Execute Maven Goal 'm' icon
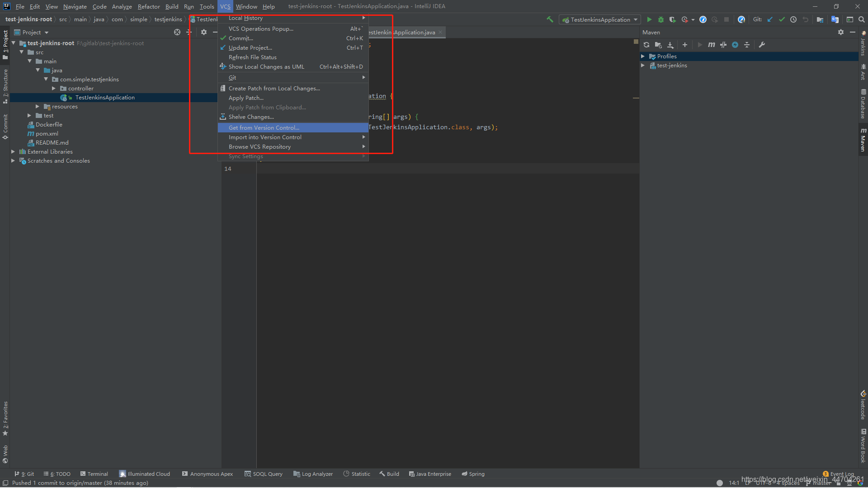The height and width of the screenshot is (488, 868). pyautogui.click(x=712, y=45)
